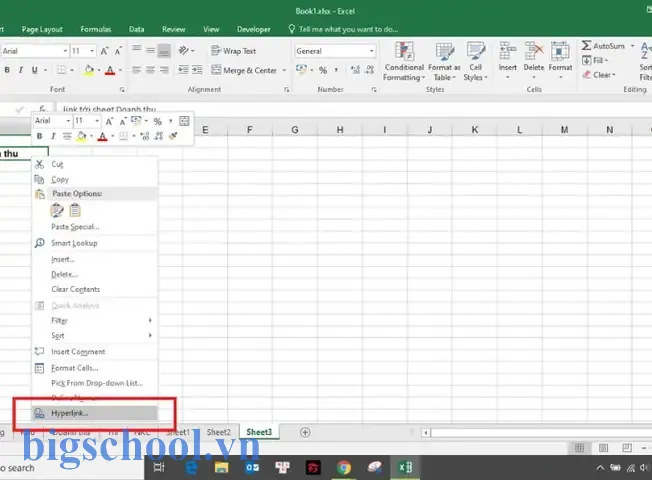Click Decrease Decimal in ribbon
652x480 pixels.
coord(370,70)
